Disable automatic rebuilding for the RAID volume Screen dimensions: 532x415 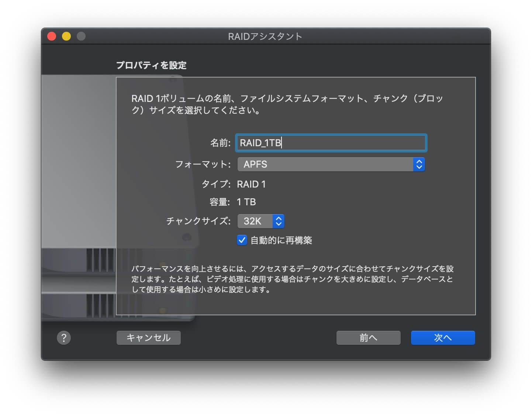pyautogui.click(x=242, y=240)
